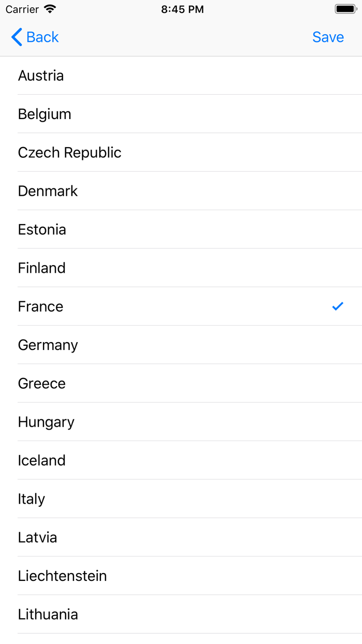The width and height of the screenshot is (362, 644).
Task: Select Lithuania at the bottom
Action: (181, 614)
